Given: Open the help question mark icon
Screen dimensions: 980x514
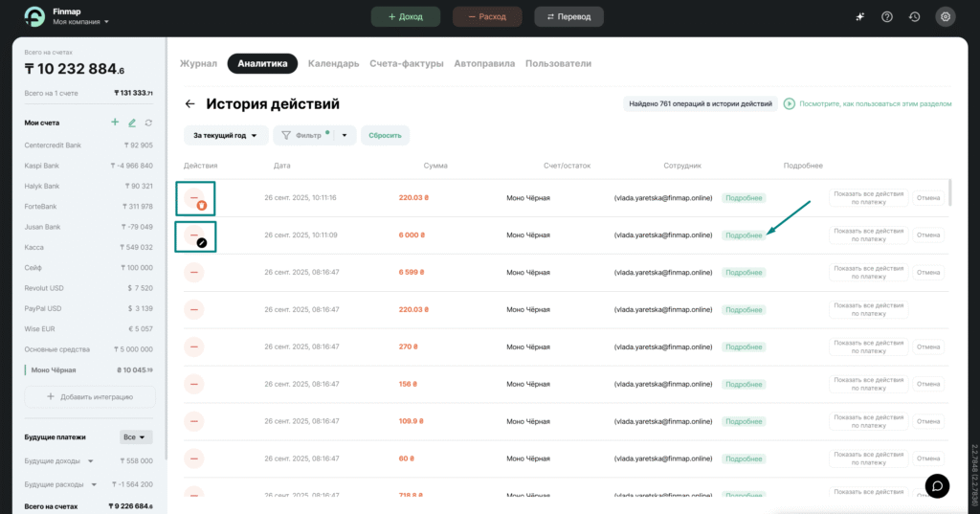Looking at the screenshot, I should coord(887,16).
